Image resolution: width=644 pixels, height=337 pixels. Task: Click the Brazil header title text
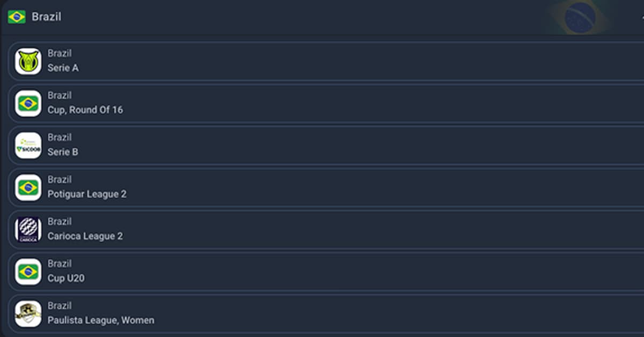[x=46, y=17]
